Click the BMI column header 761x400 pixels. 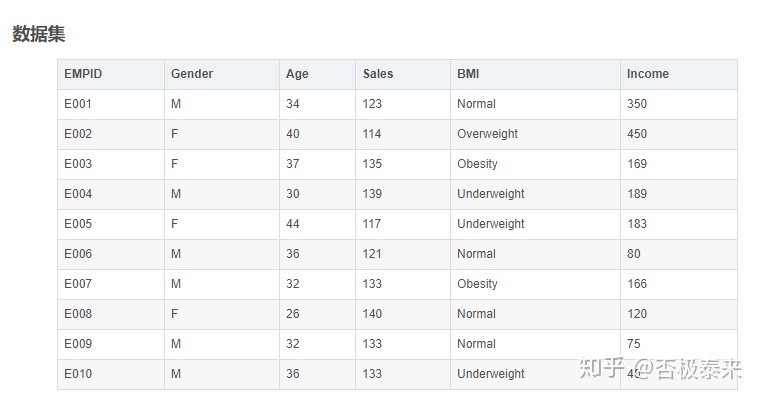click(468, 74)
